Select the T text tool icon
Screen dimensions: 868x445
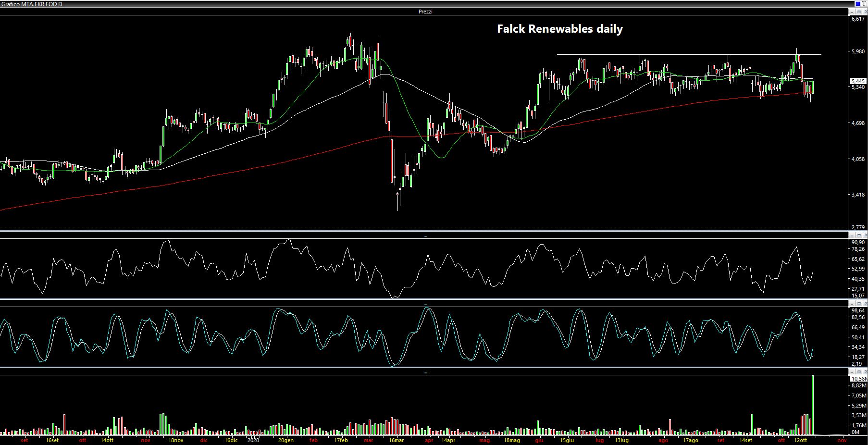coord(864,4)
